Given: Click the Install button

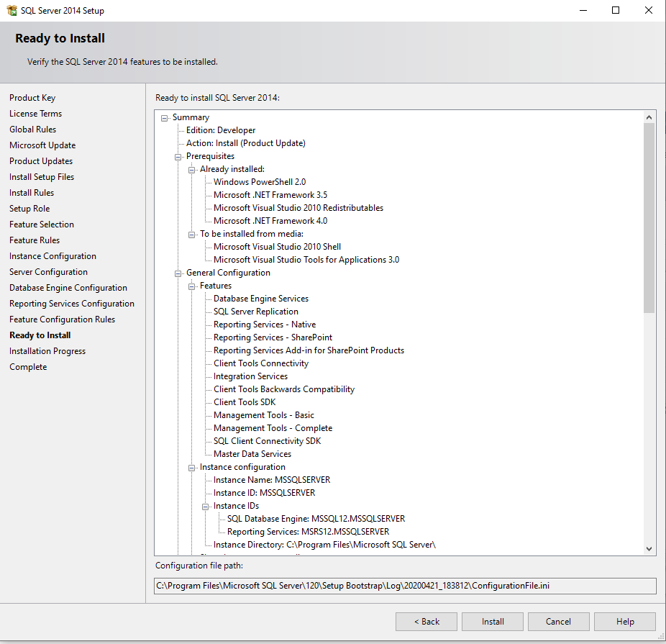Looking at the screenshot, I should point(492,622).
